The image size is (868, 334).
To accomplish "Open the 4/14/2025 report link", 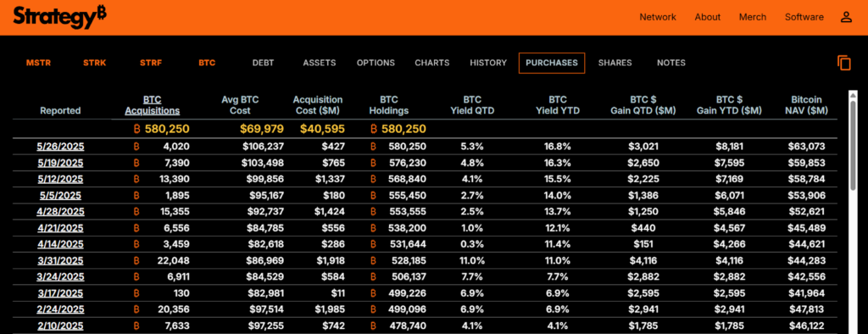I will [60, 244].
